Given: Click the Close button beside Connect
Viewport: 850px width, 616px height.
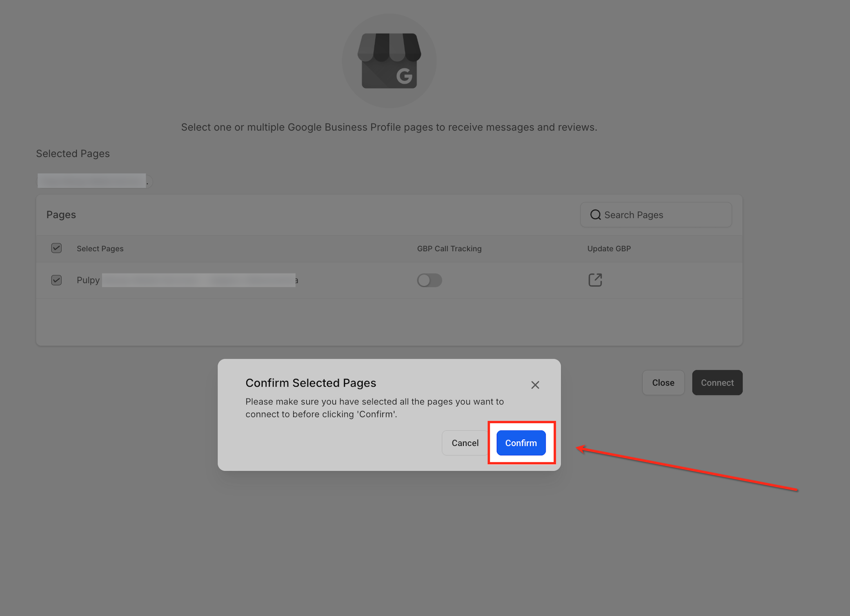Looking at the screenshot, I should tap(663, 382).
